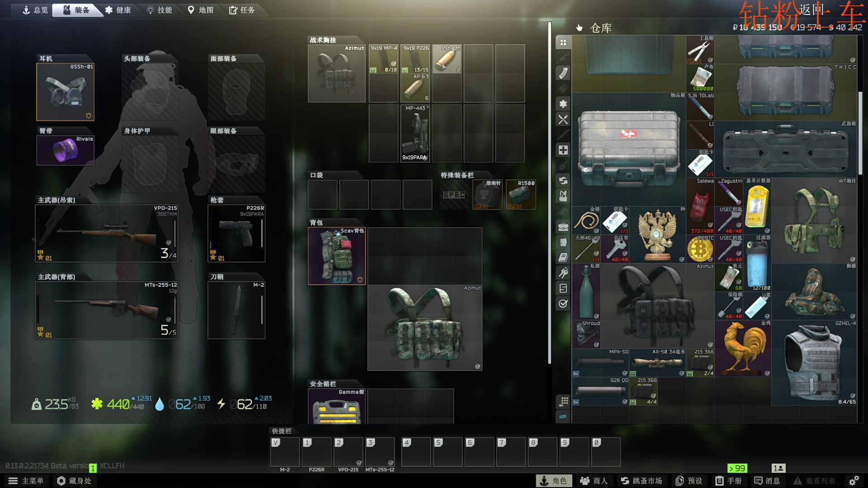Viewport: 868px width, 488px height.
Task: Click the 主菜单 main menu button
Action: click(x=26, y=481)
